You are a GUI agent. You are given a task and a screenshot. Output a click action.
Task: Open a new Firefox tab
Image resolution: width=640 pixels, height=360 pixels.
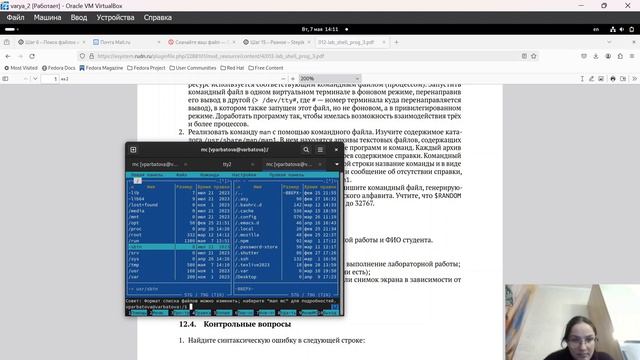coord(396,42)
